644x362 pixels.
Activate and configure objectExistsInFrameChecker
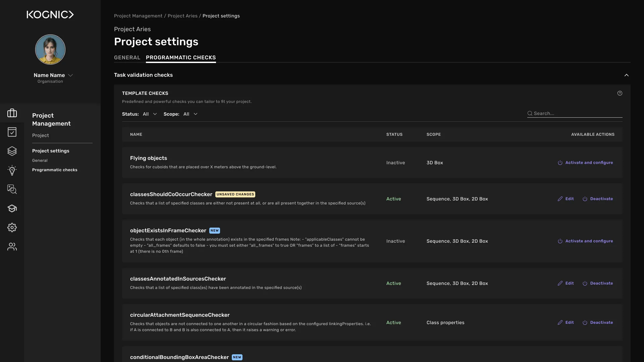(585, 241)
